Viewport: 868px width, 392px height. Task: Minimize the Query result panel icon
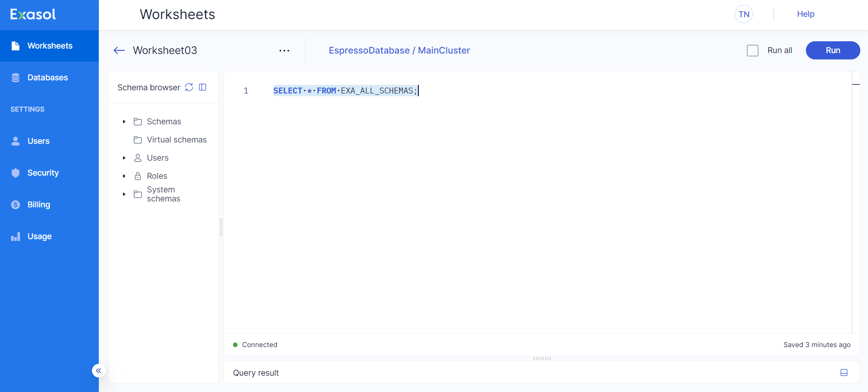click(x=844, y=372)
